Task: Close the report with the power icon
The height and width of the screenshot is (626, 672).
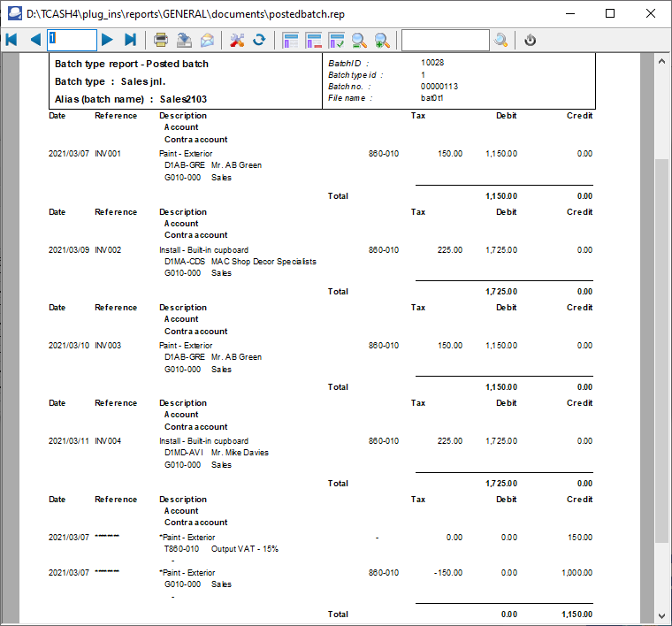Action: point(530,40)
